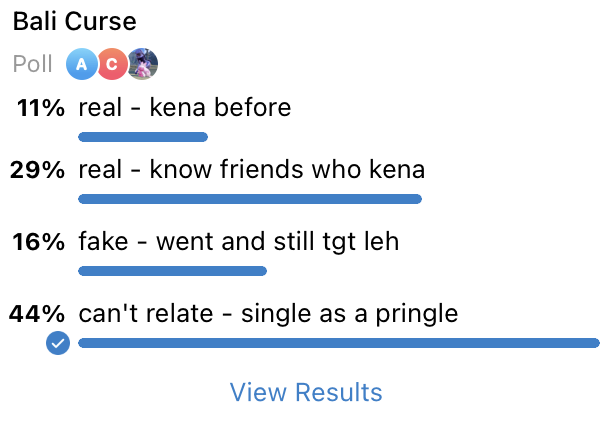Screen dimensions: 612x430
Task: Click the 16% percentage label
Action: pyautogui.click(x=40, y=243)
